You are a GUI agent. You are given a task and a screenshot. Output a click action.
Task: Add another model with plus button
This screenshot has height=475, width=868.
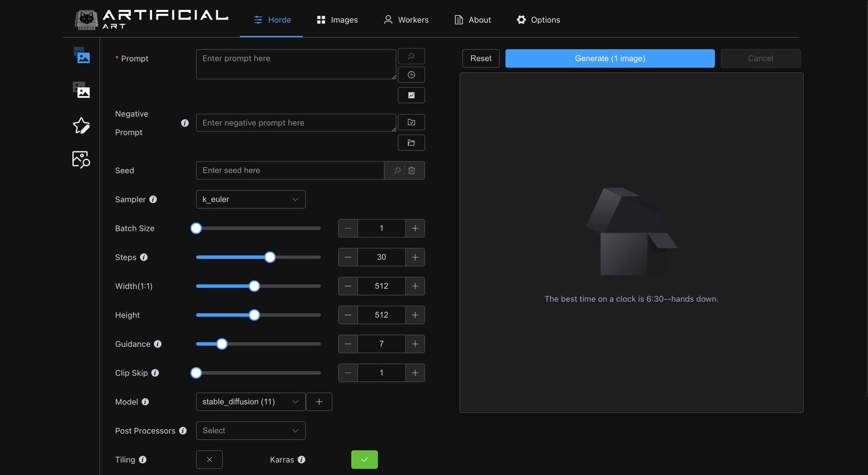[319, 402]
